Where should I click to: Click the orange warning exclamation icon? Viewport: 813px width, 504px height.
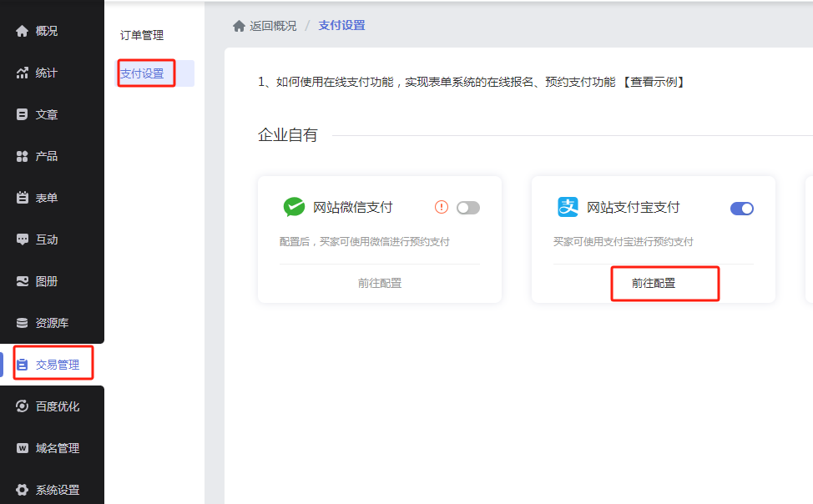coord(442,208)
